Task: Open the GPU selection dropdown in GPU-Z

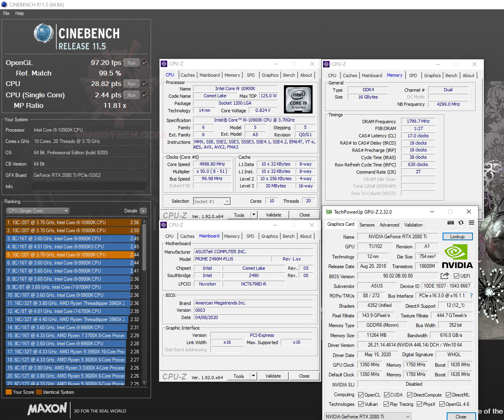Action: click(x=367, y=416)
